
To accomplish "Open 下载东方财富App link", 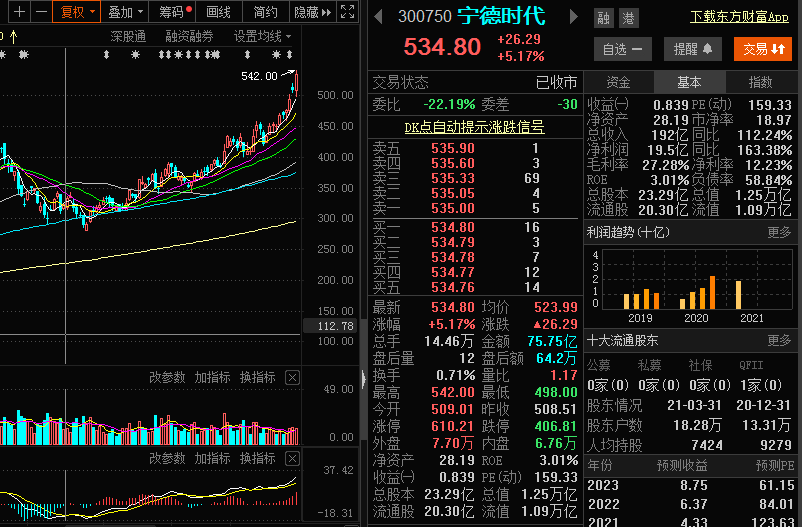I will tap(739, 17).
